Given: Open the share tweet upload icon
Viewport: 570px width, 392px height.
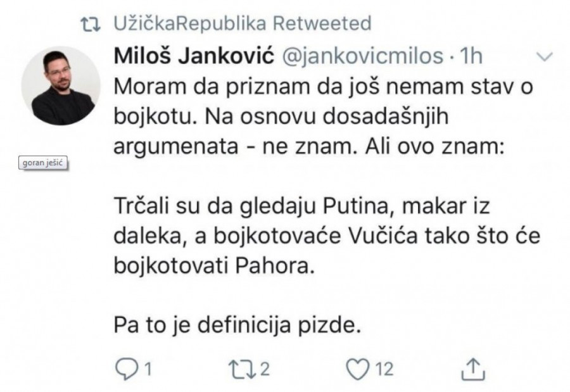Looking at the screenshot, I should coord(474,368).
